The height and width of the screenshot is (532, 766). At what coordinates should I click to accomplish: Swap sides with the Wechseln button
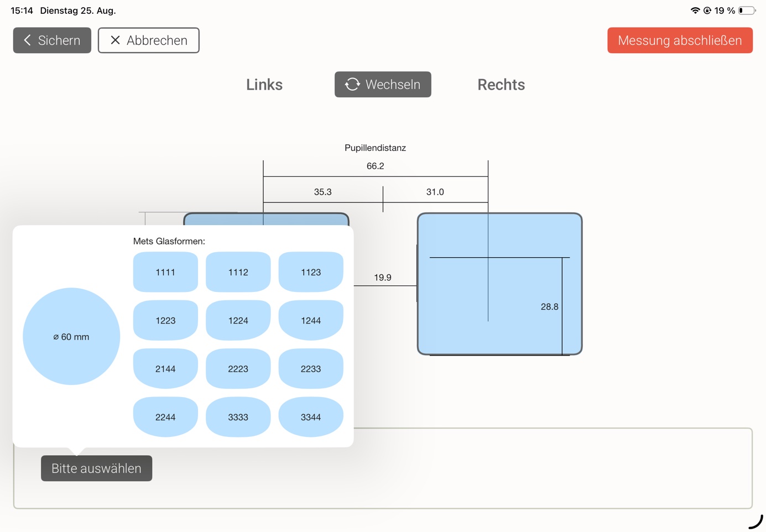tap(383, 84)
